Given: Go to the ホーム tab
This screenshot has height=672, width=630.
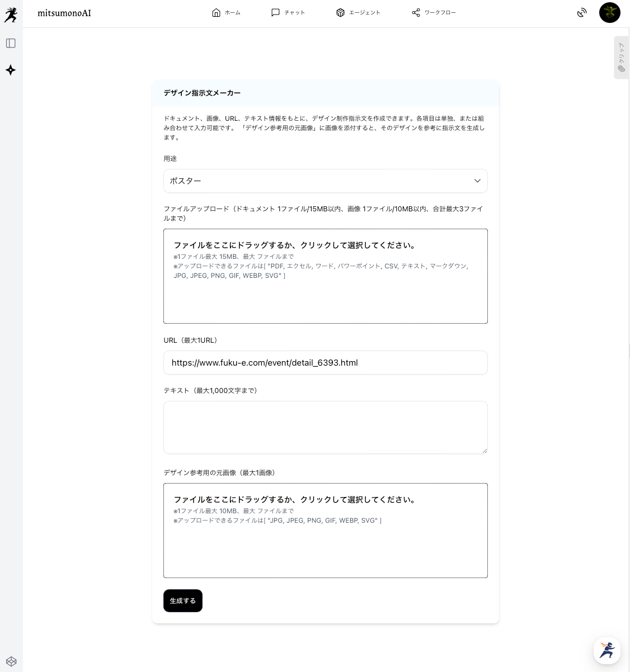Looking at the screenshot, I should click(226, 13).
